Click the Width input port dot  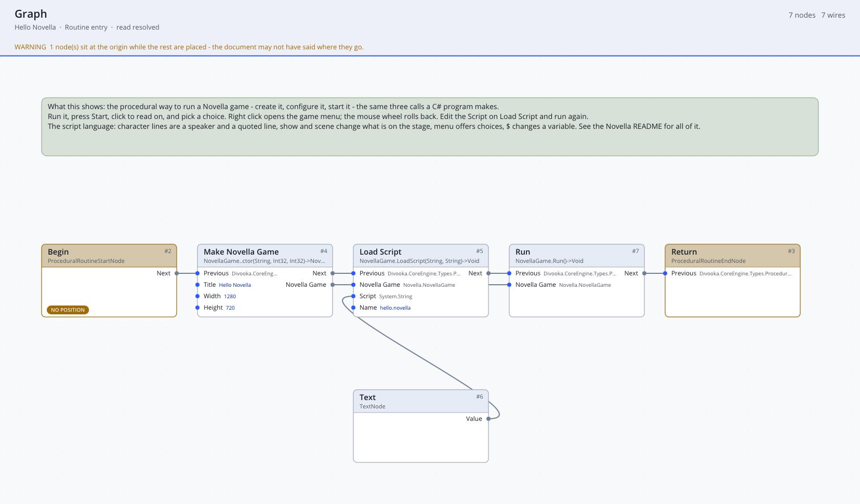point(197,296)
